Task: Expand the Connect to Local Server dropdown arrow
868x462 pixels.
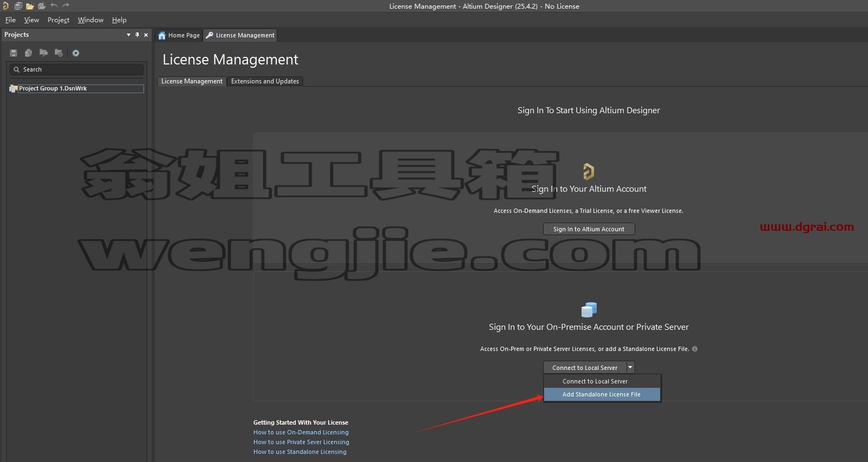Action: [x=630, y=367]
